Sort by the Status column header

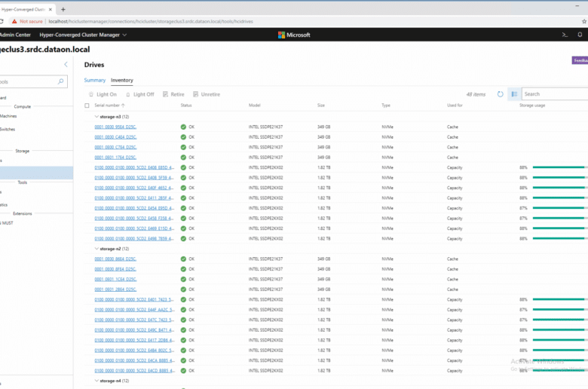186,106
